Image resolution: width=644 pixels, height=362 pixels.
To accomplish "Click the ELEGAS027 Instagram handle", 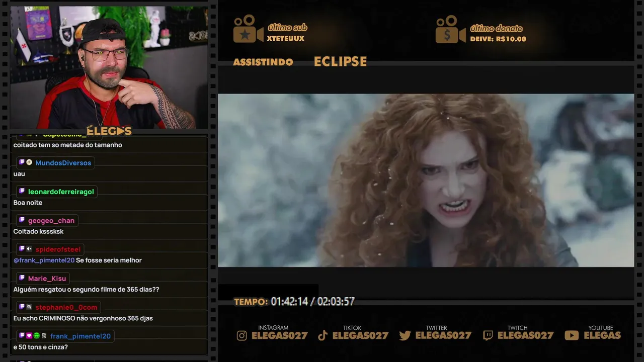I will (x=280, y=335).
